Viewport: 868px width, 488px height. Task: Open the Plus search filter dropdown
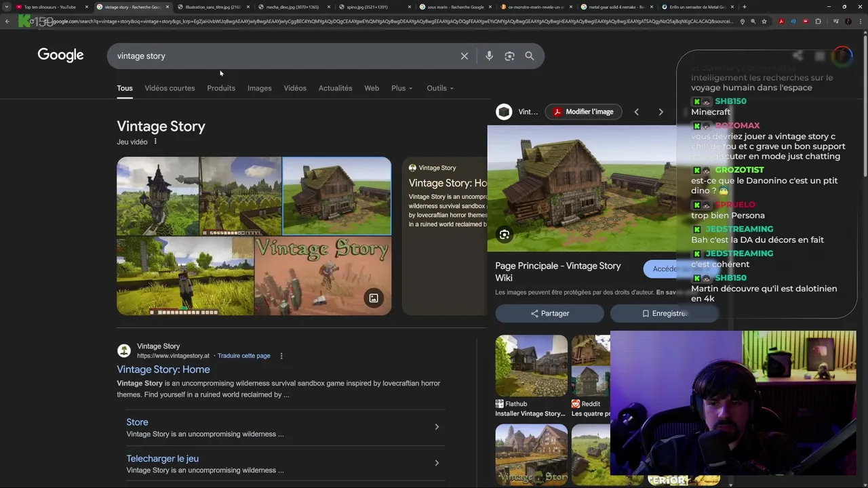(401, 88)
